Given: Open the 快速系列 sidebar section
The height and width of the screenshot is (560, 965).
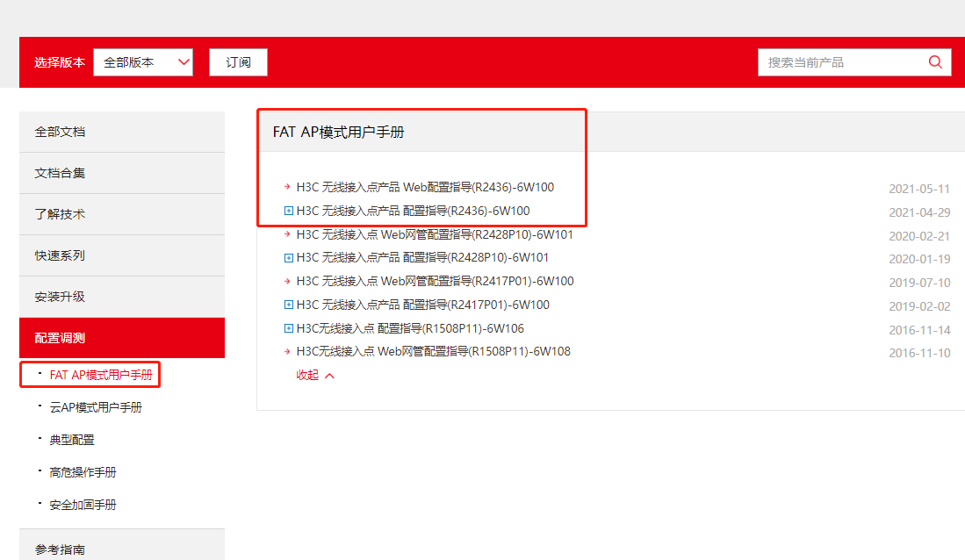Looking at the screenshot, I should click(122, 255).
